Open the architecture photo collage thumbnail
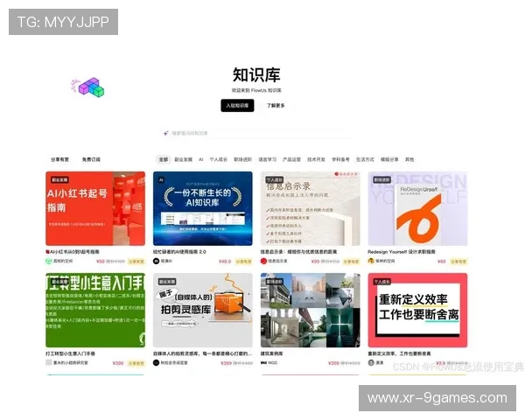This screenshot has width=525, height=420. [311, 310]
